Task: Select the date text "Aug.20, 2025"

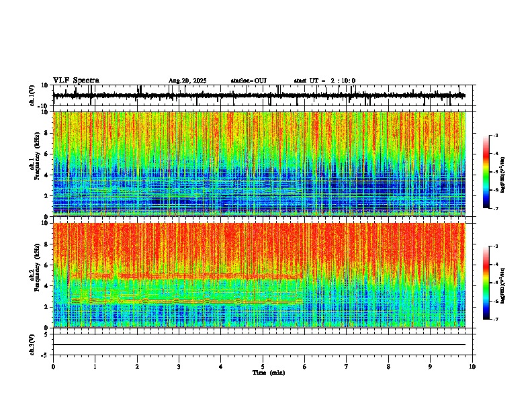Action: point(187,81)
